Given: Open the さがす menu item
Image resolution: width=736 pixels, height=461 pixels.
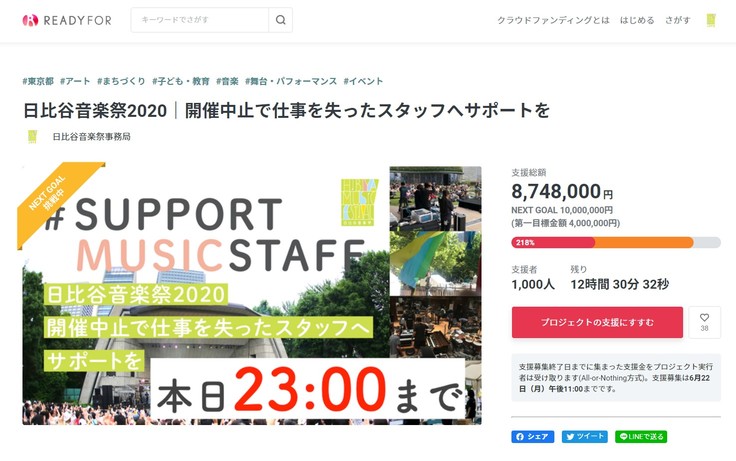Looking at the screenshot, I should tap(678, 20).
